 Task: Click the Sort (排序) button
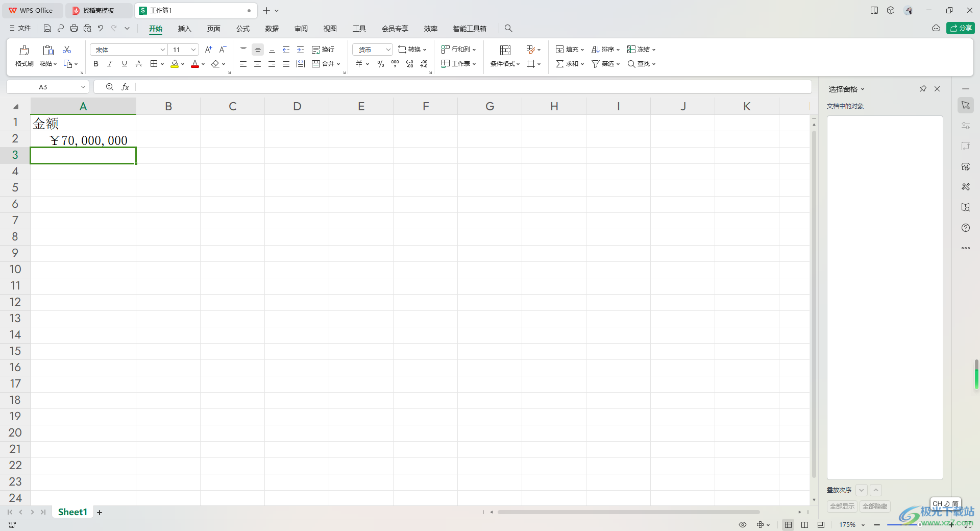(x=605, y=50)
